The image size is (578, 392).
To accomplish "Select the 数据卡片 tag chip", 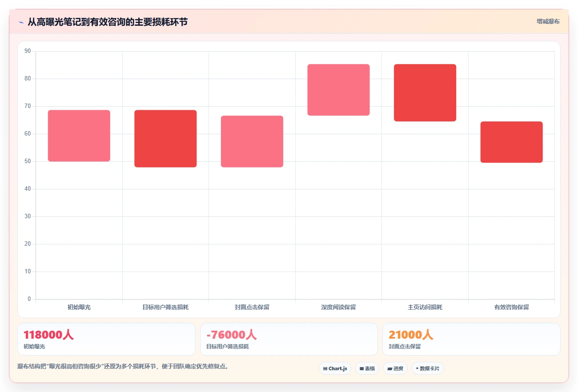I will click(427, 368).
